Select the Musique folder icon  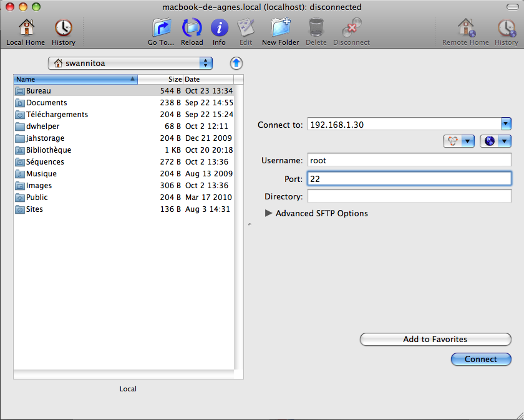pos(20,174)
